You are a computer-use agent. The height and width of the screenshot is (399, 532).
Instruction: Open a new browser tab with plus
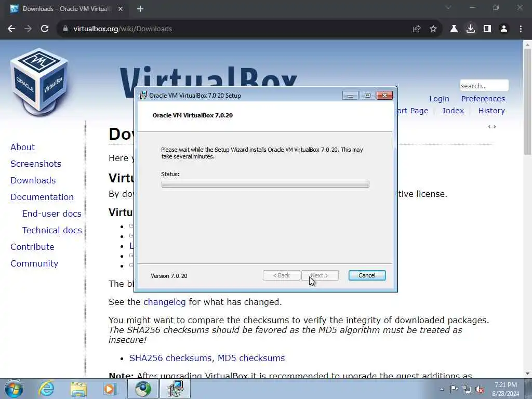coord(140,9)
